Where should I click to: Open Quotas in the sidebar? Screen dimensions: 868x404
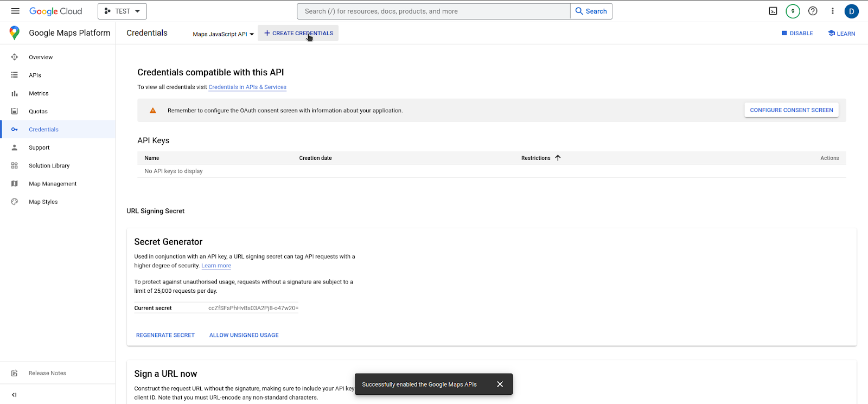38,111
